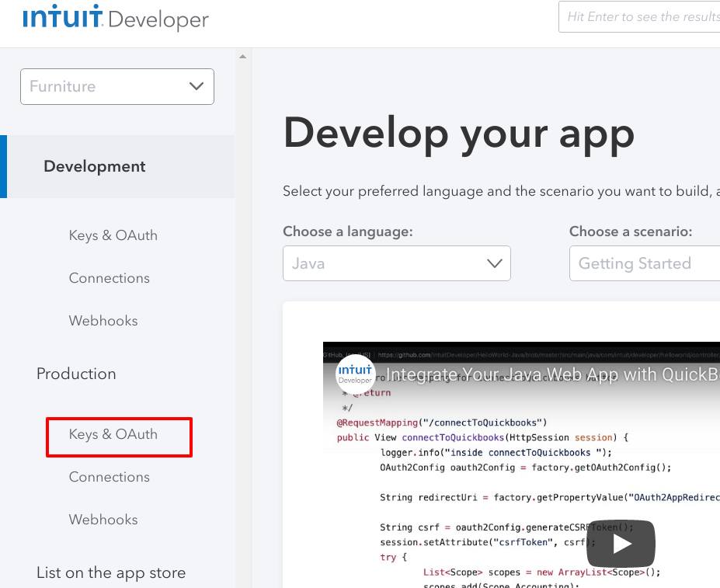720x588 pixels.
Task: Open the Furniture app selector dropdown
Action: click(117, 86)
